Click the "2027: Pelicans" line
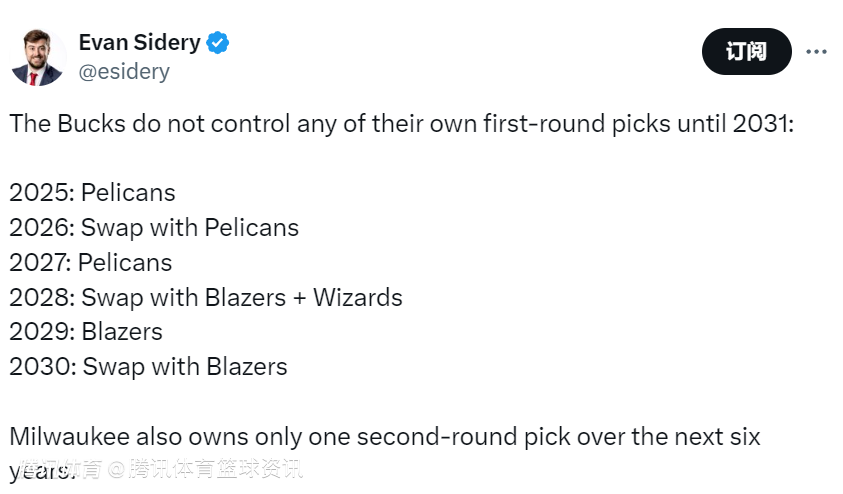 (91, 263)
